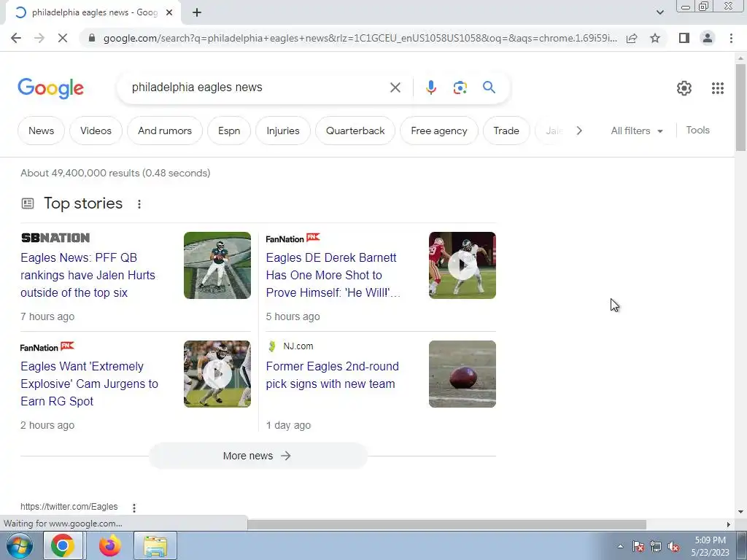
Task: Click the football on turf thumbnail
Action: tap(462, 374)
